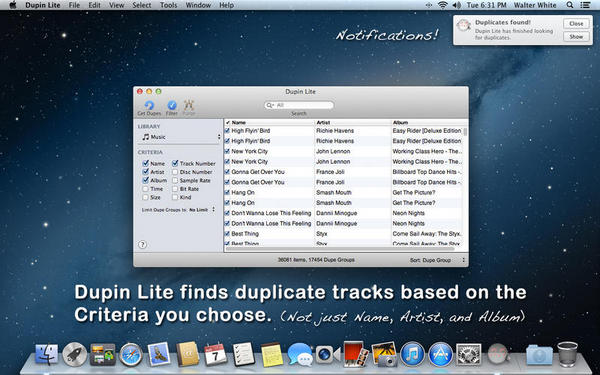Enable the Bit Rate criteria checkbox

tap(175, 189)
